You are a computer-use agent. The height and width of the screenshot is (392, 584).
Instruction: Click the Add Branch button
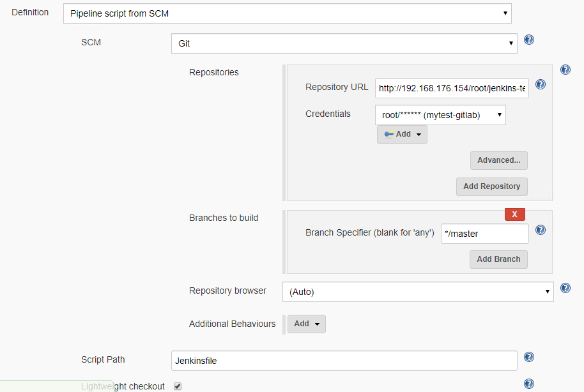point(498,259)
